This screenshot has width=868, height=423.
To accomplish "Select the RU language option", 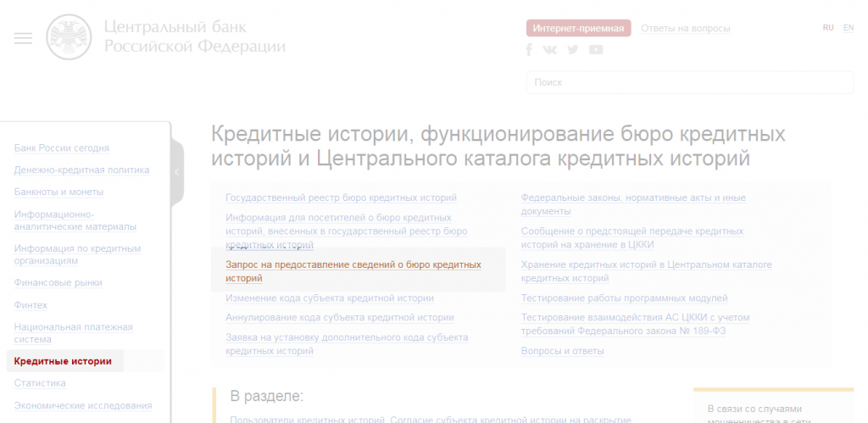I will 828,28.
